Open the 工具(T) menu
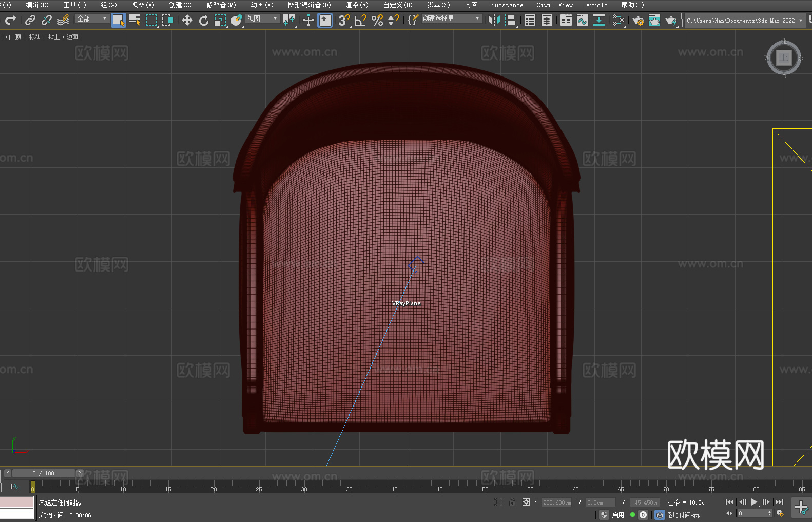Image resolution: width=812 pixels, height=522 pixels. tap(75, 5)
